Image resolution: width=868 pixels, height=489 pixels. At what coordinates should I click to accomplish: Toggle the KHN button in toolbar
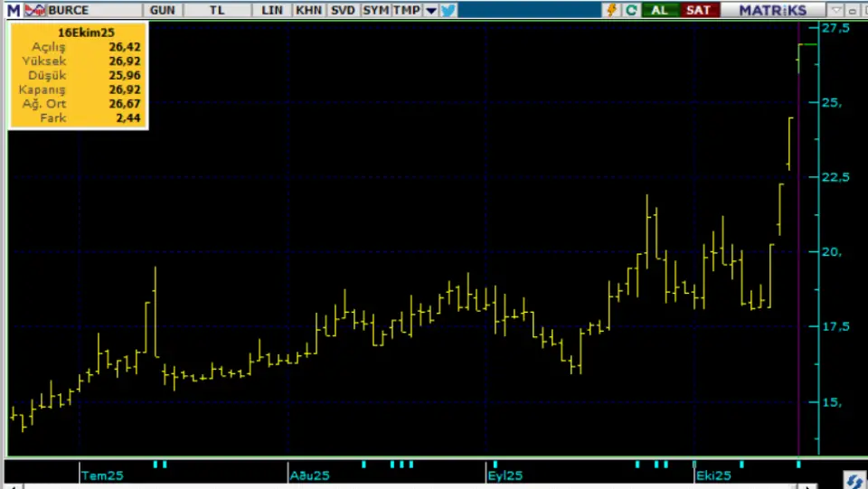[308, 10]
